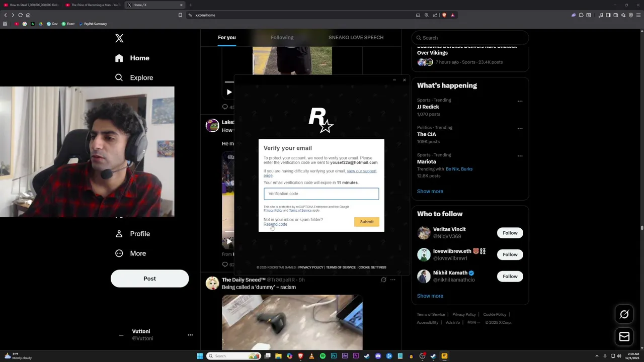Open the JJ Redick trending topic

(428, 107)
